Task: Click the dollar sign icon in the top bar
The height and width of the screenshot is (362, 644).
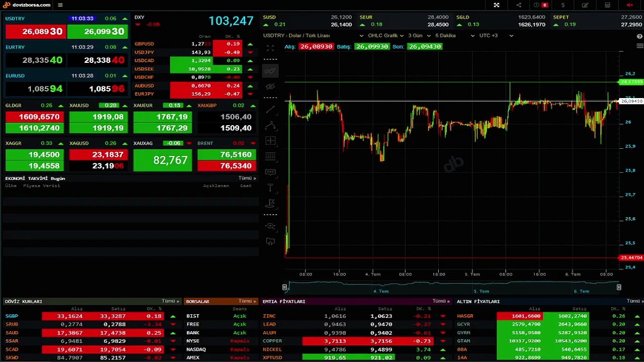Action: [x=563, y=5]
